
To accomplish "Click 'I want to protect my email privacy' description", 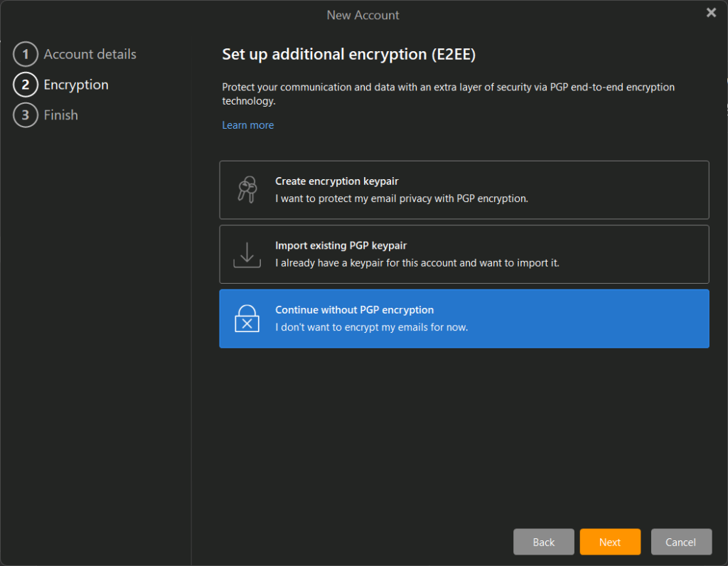I will 401,198.
